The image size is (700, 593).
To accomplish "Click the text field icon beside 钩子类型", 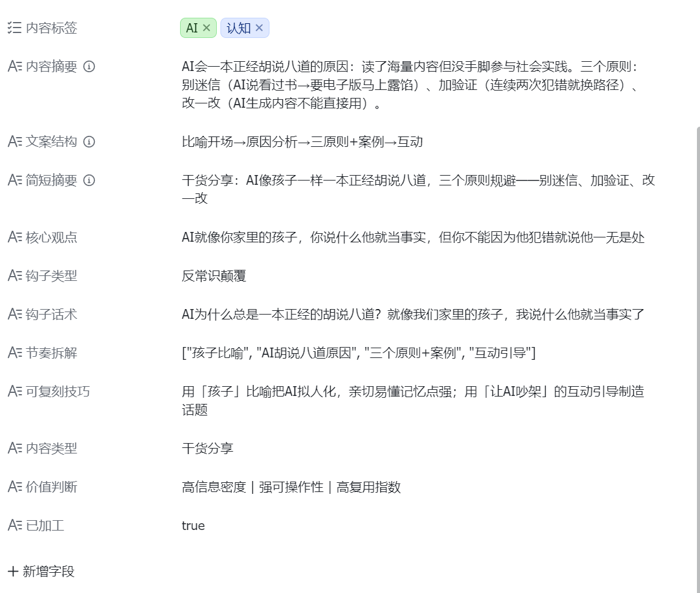I will click(x=15, y=276).
